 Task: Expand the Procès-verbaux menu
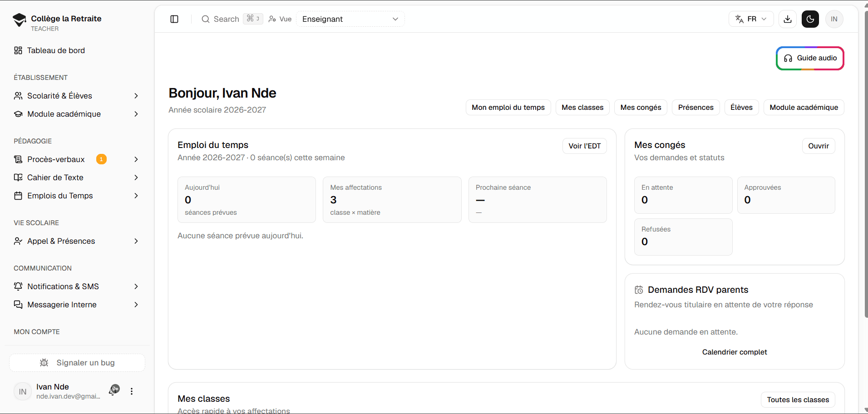click(77, 159)
